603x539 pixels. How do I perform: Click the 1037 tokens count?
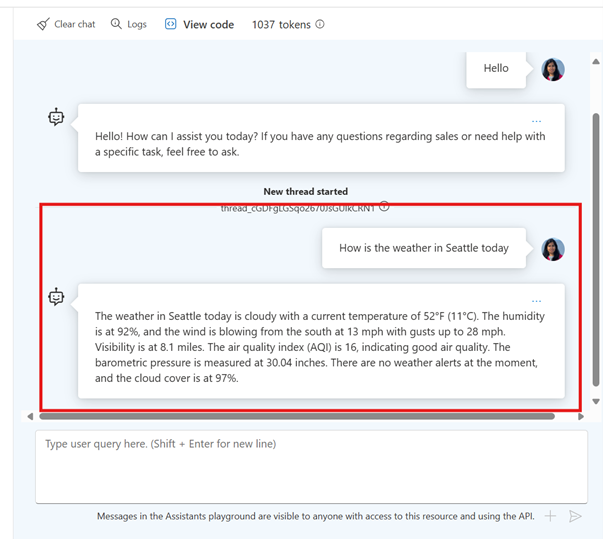tap(281, 25)
